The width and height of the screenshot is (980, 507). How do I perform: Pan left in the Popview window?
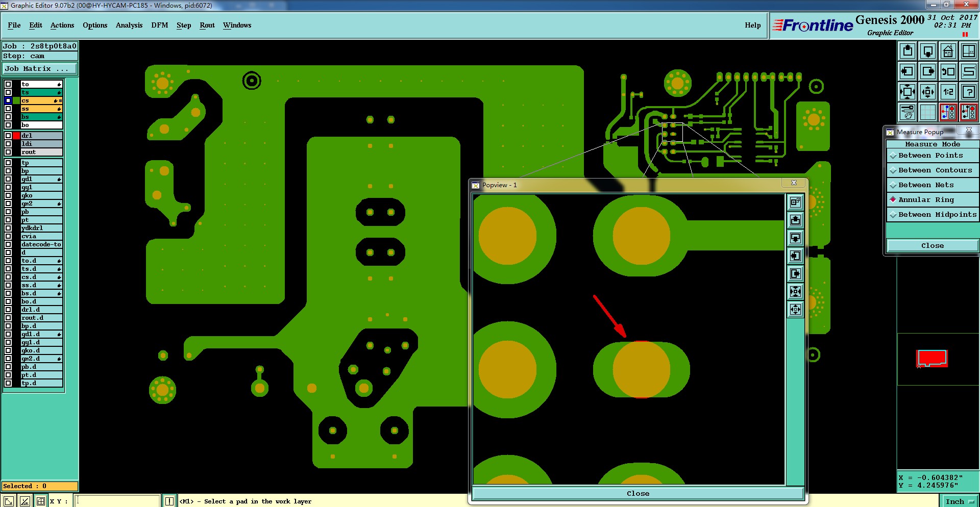(795, 256)
